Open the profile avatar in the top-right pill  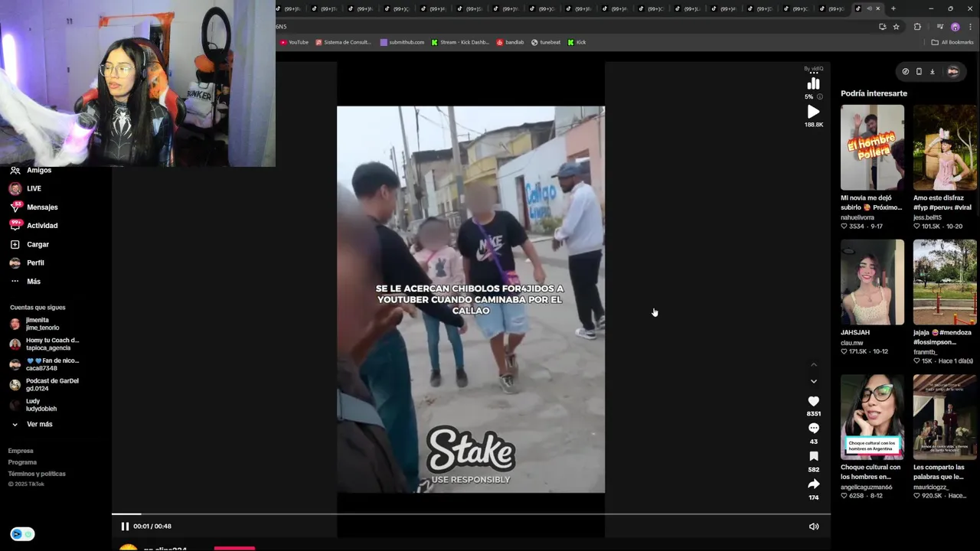[x=953, y=71]
